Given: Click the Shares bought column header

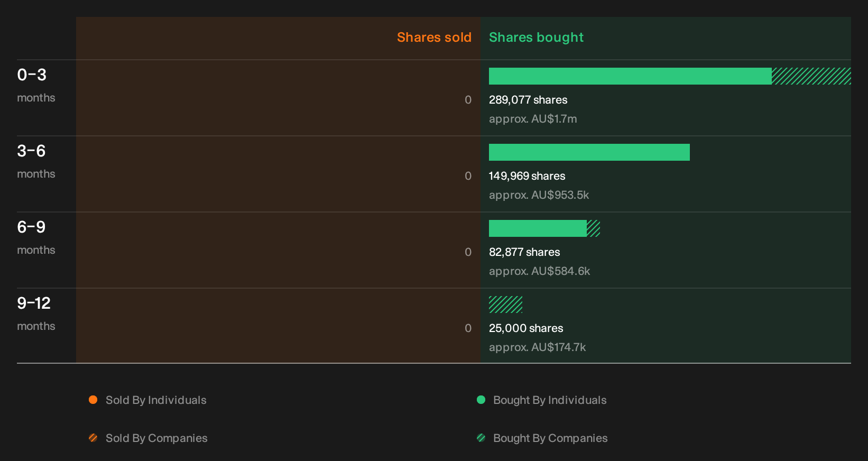Looking at the screenshot, I should 536,38.
